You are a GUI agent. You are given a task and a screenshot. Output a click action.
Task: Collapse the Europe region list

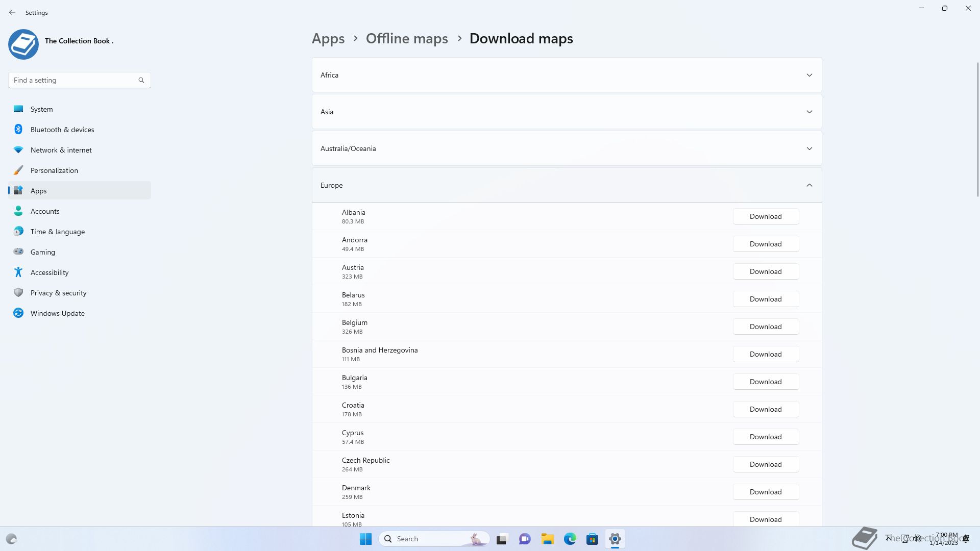pyautogui.click(x=809, y=185)
